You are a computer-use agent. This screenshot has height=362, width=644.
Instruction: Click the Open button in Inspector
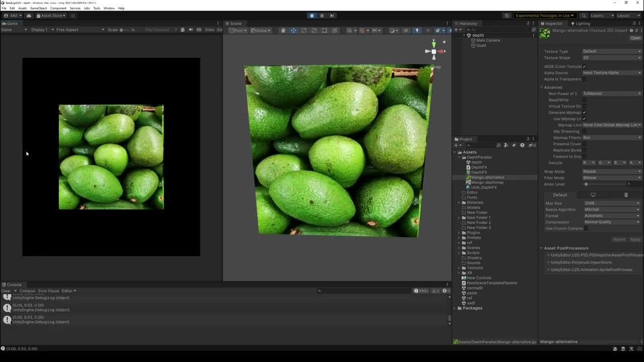coord(636,38)
